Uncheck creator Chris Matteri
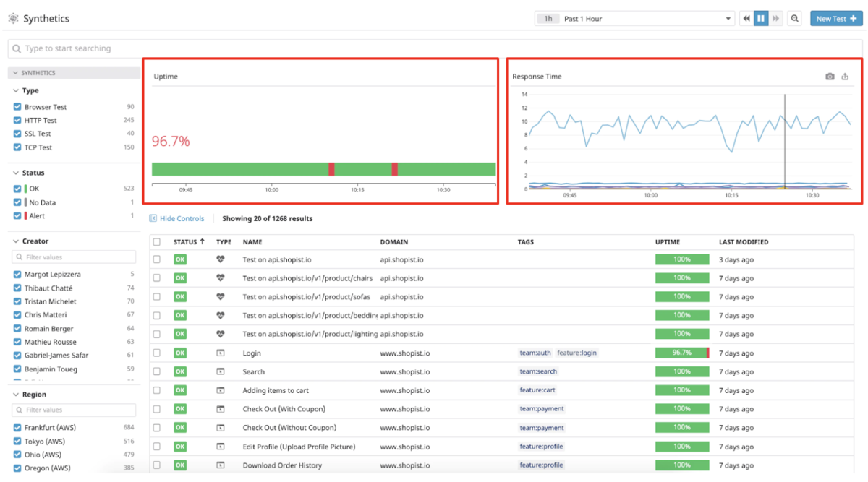 17,315
